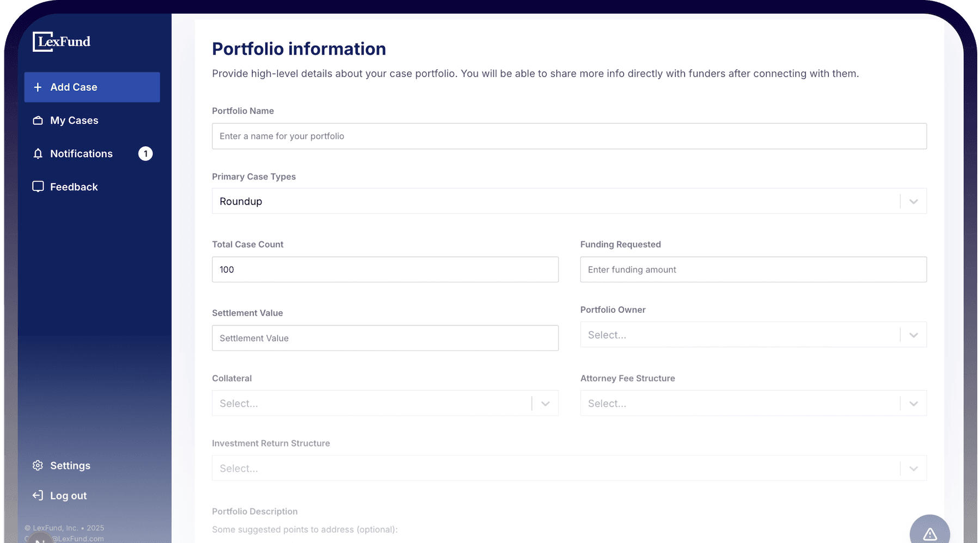Click Log out in the sidebar
Viewport: 980px width, 543px height.
68,495
